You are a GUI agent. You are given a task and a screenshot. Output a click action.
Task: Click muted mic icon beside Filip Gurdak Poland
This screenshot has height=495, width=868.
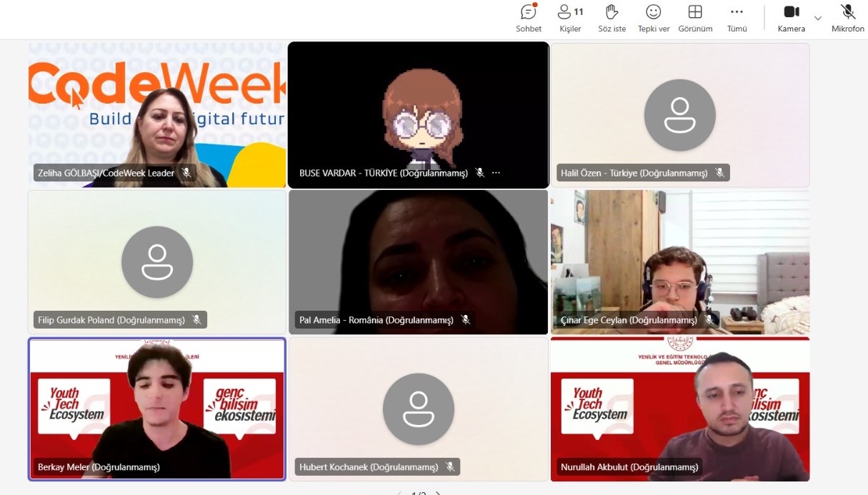[x=196, y=320]
